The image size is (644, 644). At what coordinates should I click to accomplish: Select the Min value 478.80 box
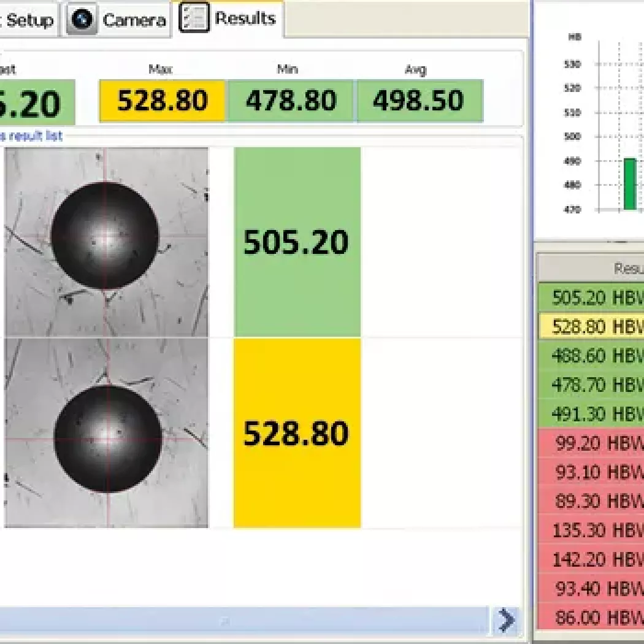click(291, 101)
